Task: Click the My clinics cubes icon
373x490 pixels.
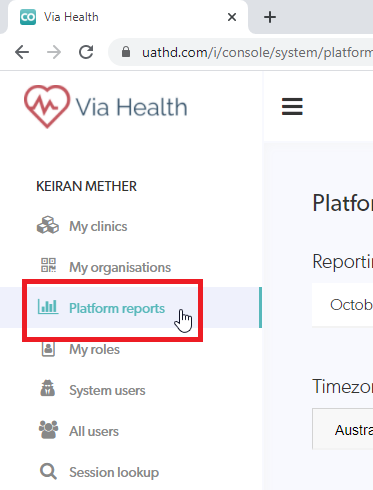Action: [x=48, y=225]
